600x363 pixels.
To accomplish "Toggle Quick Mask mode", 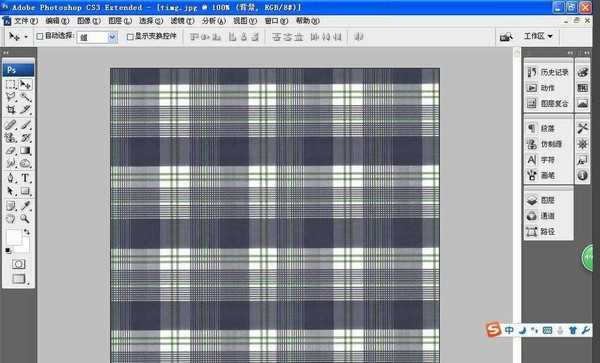I will (18, 264).
